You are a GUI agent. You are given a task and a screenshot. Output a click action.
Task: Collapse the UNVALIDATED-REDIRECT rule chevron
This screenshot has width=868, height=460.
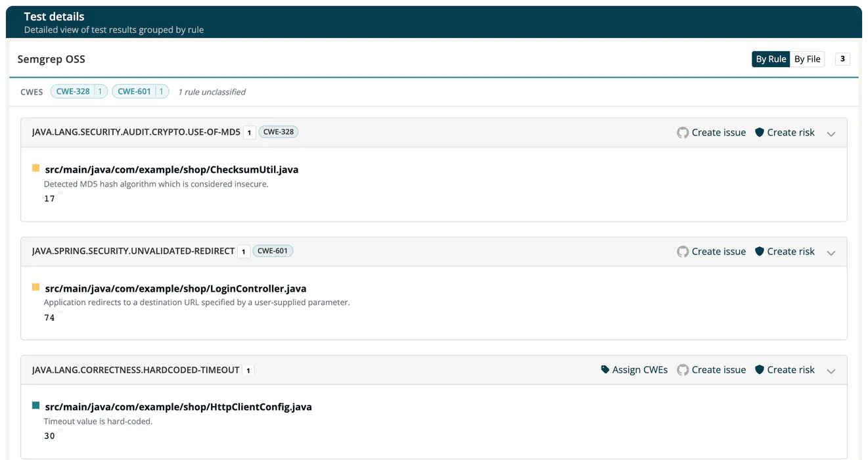click(x=831, y=252)
